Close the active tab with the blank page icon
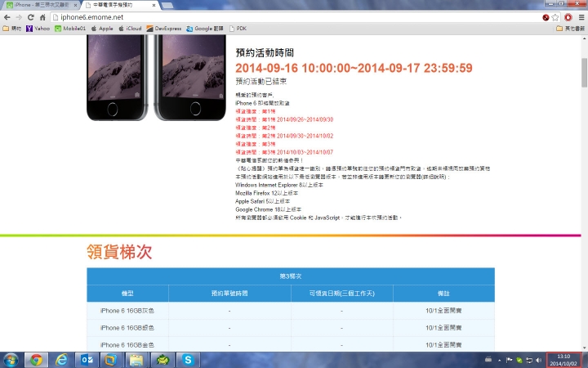 point(154,5)
